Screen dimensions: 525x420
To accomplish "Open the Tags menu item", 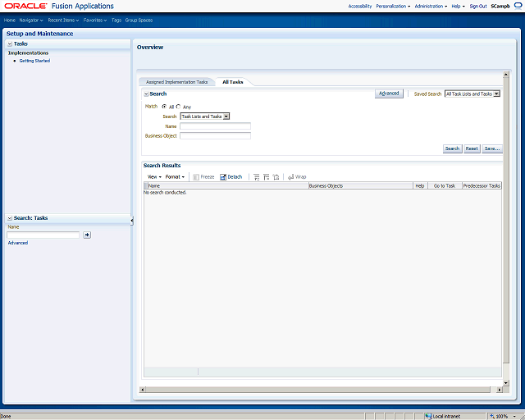I will point(116,20).
